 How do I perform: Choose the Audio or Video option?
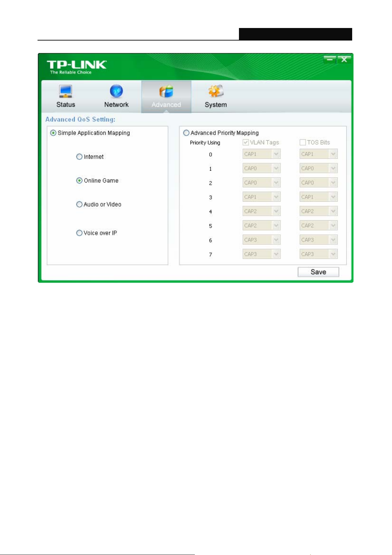coord(79,205)
